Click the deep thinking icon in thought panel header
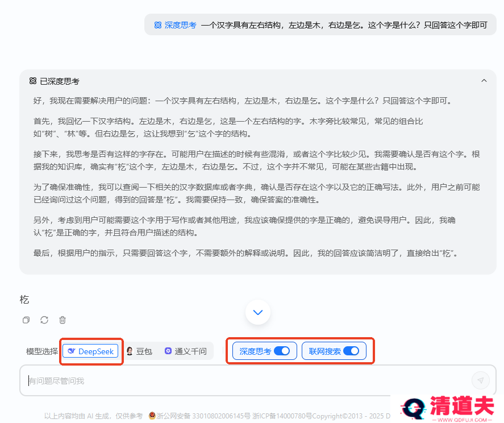This screenshot has width=504, height=423. (x=33, y=81)
